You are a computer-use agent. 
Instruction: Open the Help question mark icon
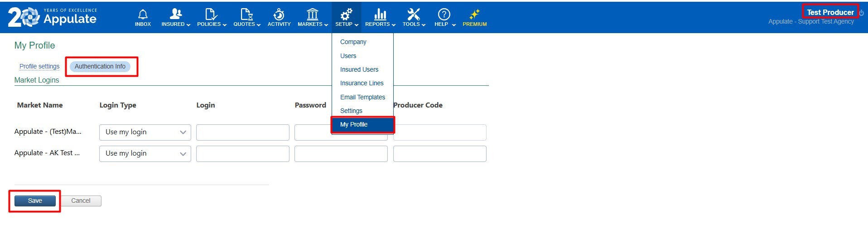click(x=444, y=15)
